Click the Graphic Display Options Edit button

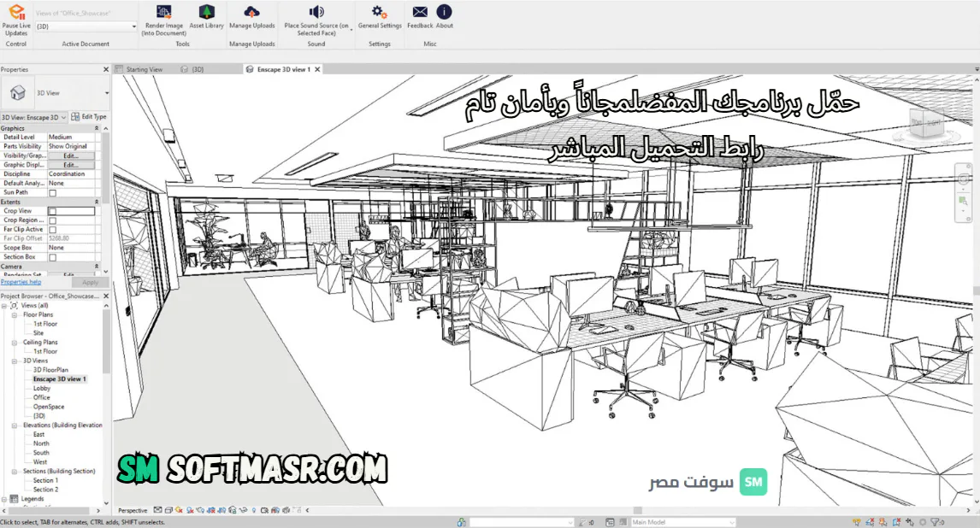tap(71, 166)
